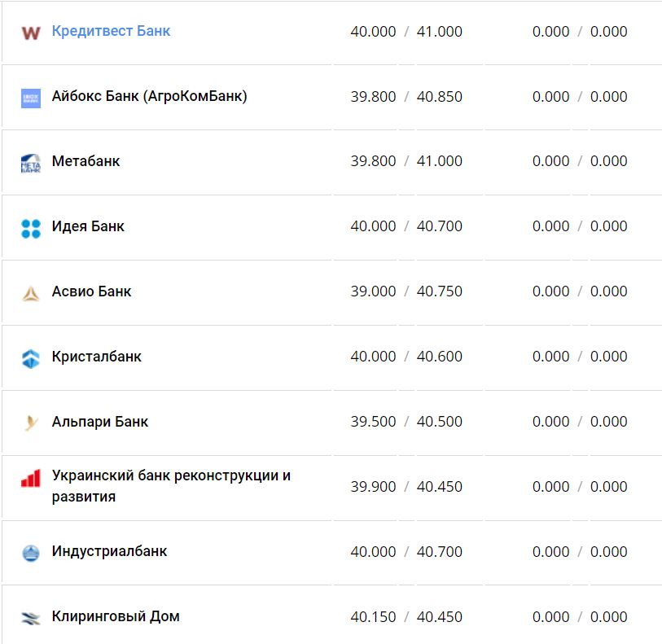The image size is (662, 644).
Task: Click the Метабанк logo icon
Action: point(30,163)
